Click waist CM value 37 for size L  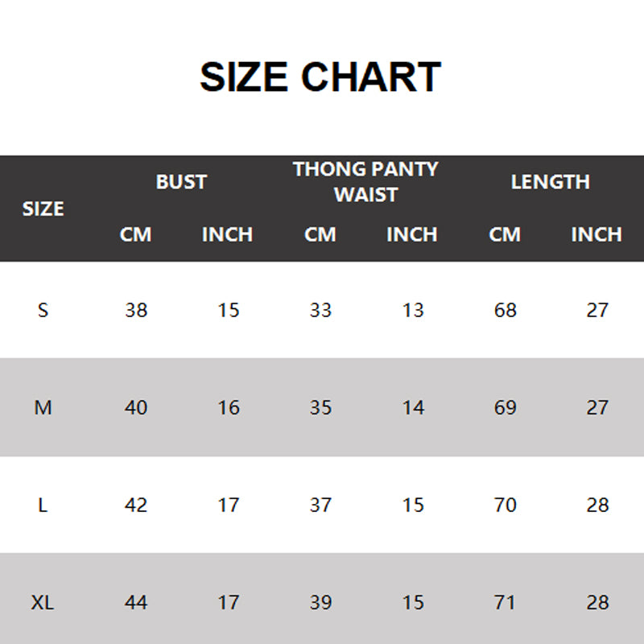[320, 505]
